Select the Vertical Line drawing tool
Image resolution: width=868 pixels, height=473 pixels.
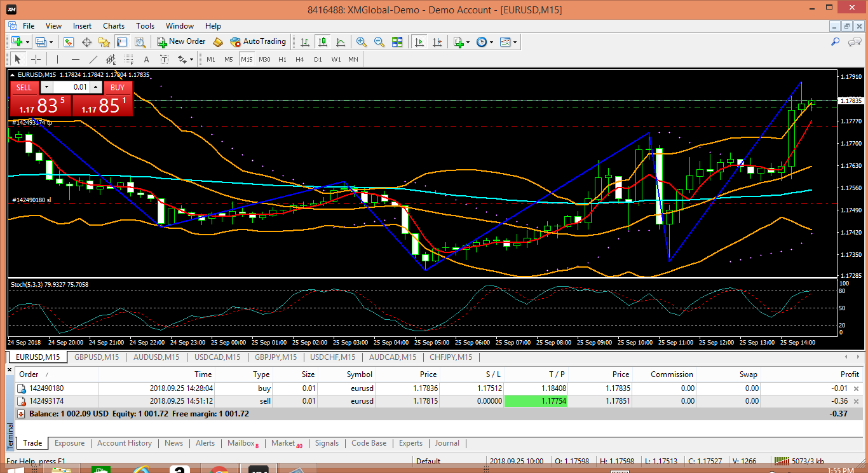point(58,59)
